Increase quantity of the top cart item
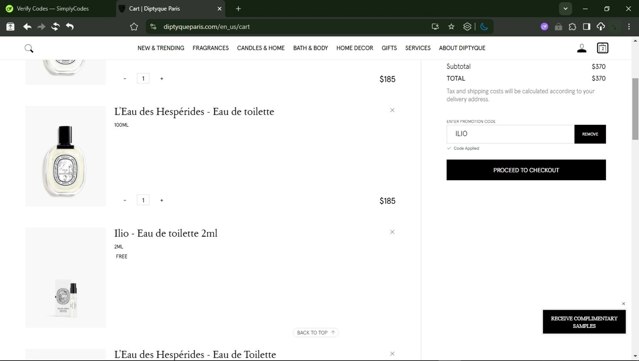The width and height of the screenshot is (639, 361). 161,78
